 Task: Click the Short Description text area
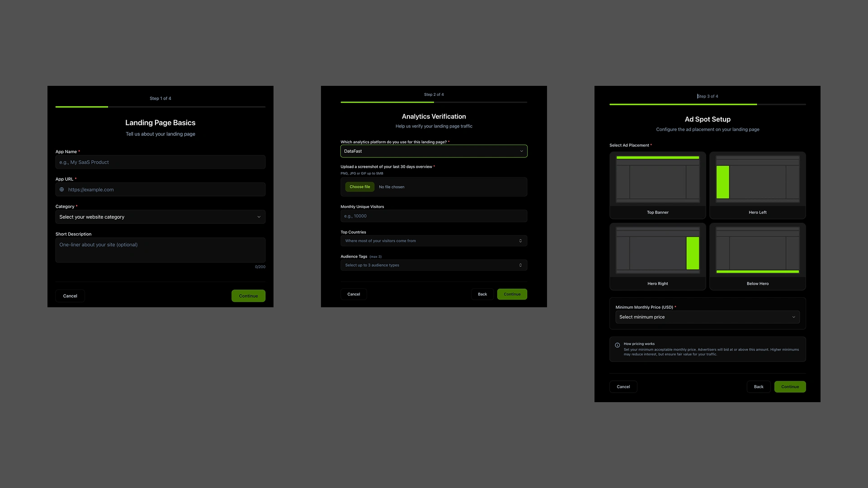[160, 250]
